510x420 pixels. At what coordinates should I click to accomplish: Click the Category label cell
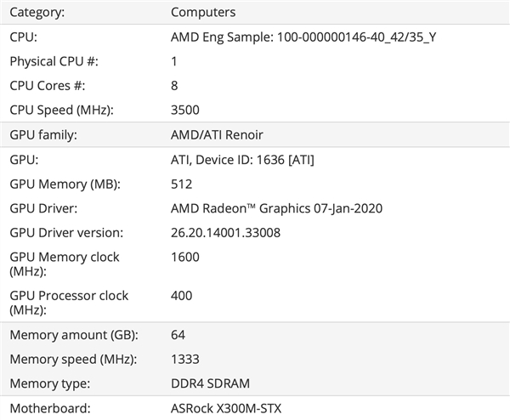(x=36, y=13)
